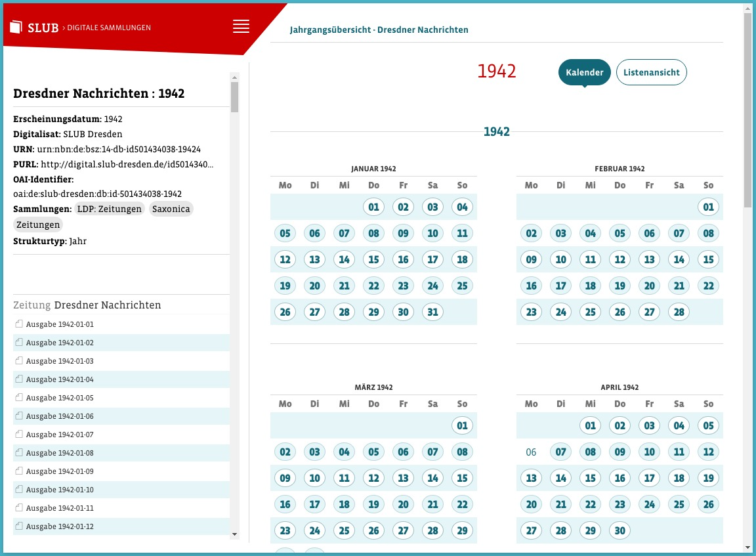Select the Kalender view toggle
The image size is (756, 556).
pos(583,72)
